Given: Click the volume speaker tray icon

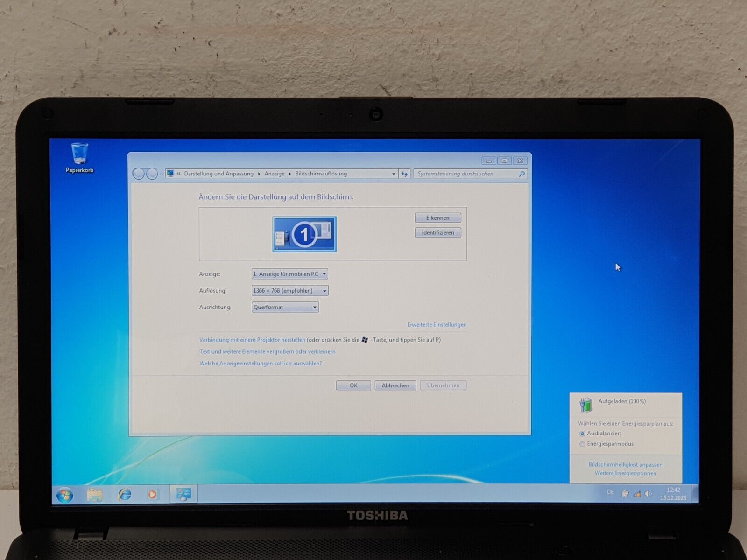Looking at the screenshot, I should (648, 494).
